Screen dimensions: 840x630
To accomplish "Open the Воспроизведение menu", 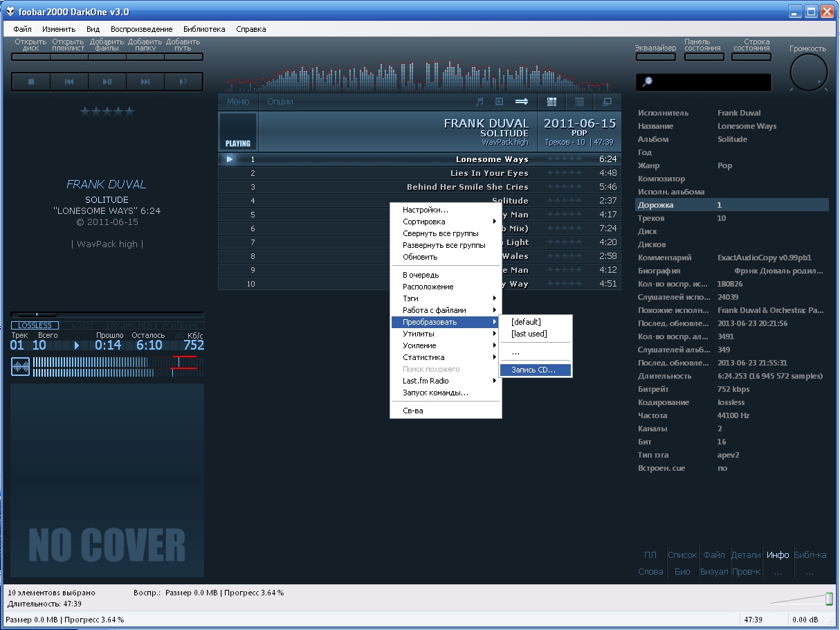I will click(142, 29).
